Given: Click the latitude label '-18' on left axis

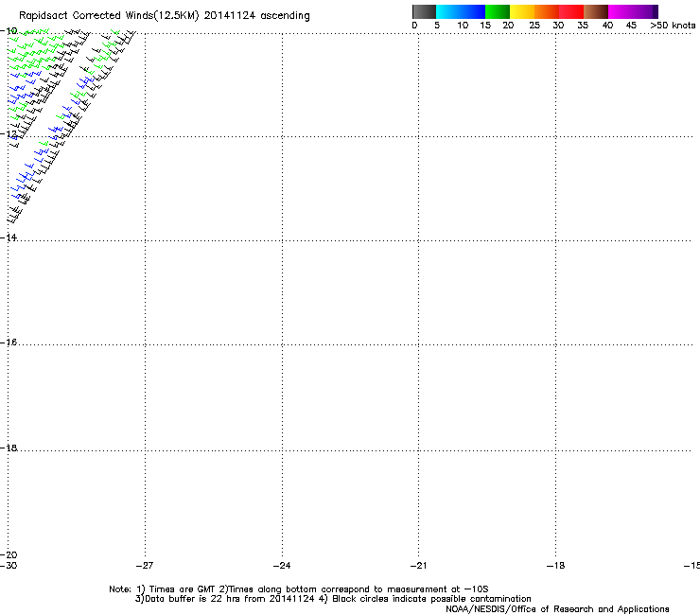Looking at the screenshot, I should (x=9, y=448).
